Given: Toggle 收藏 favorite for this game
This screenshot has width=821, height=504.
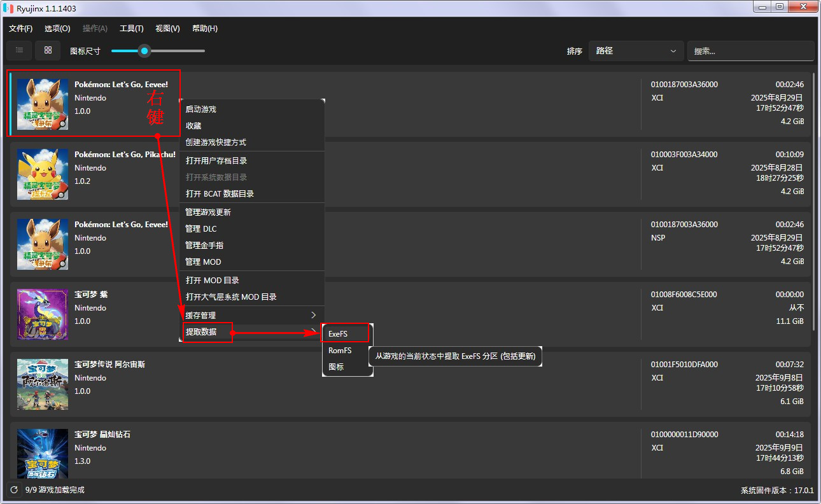Looking at the screenshot, I should point(193,126).
